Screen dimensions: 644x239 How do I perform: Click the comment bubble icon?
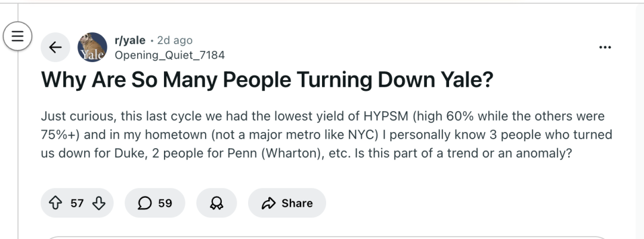pos(144,203)
